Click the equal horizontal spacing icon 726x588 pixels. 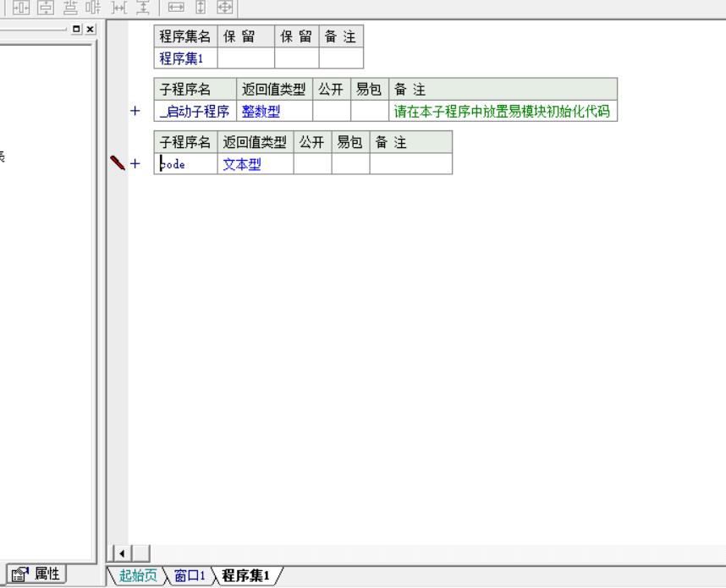[119, 7]
